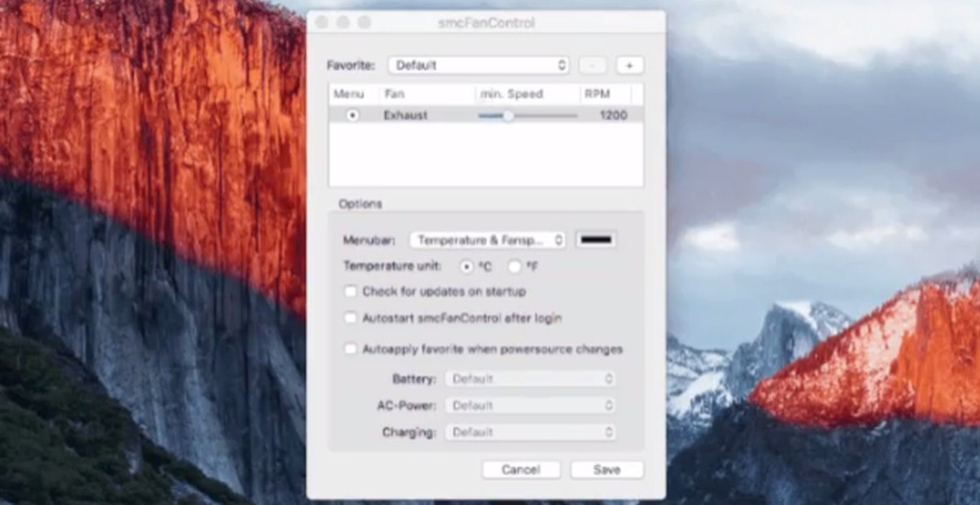Click the smcFanControl window title

[x=486, y=23]
